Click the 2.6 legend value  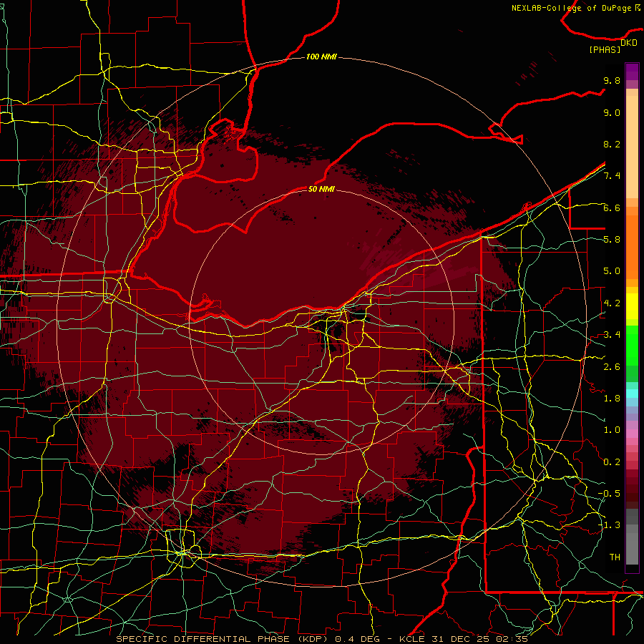pyautogui.click(x=612, y=367)
